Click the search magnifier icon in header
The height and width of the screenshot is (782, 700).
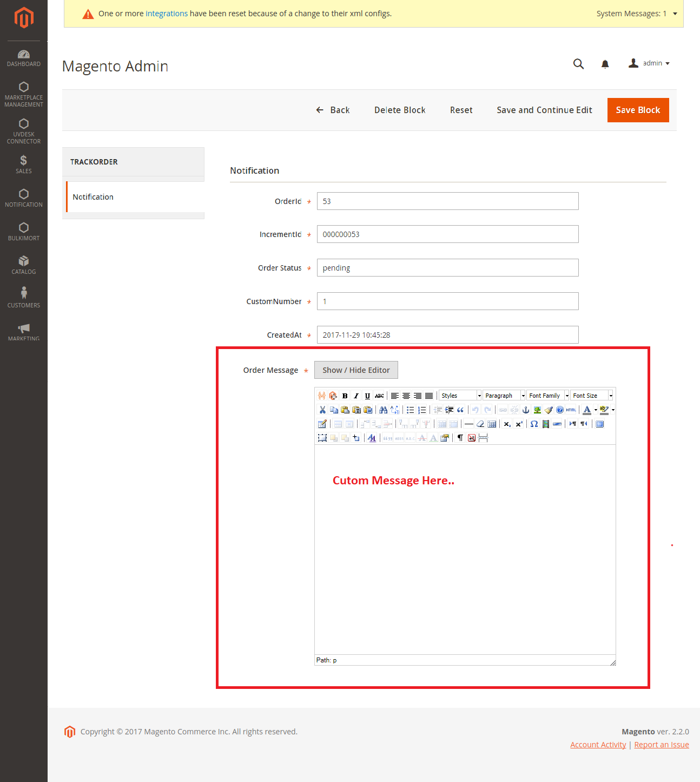[578, 64]
